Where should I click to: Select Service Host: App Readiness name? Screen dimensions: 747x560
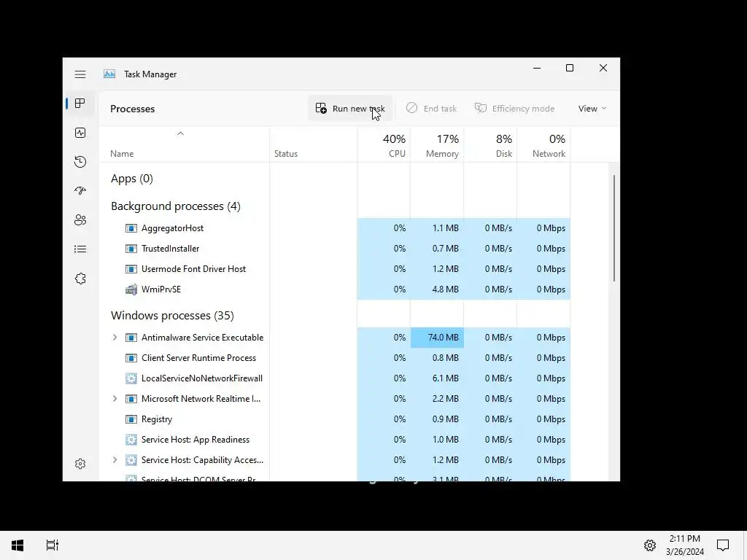pyautogui.click(x=196, y=440)
